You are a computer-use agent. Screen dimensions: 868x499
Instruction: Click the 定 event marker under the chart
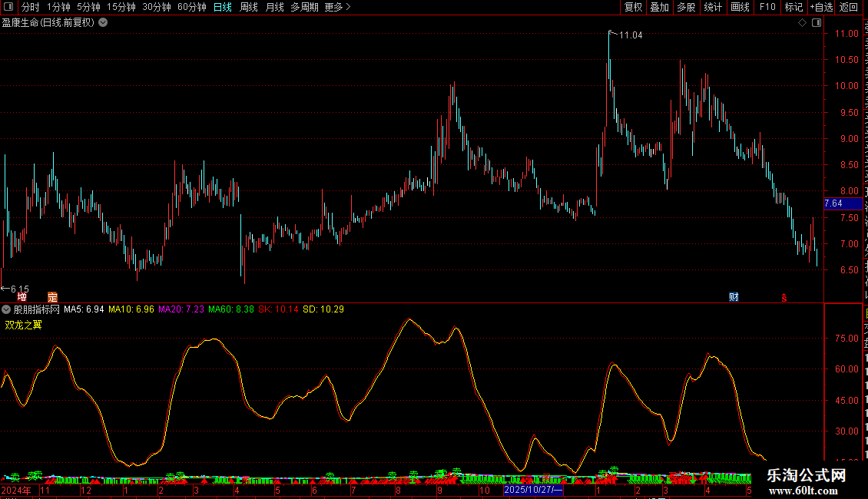click(52, 297)
